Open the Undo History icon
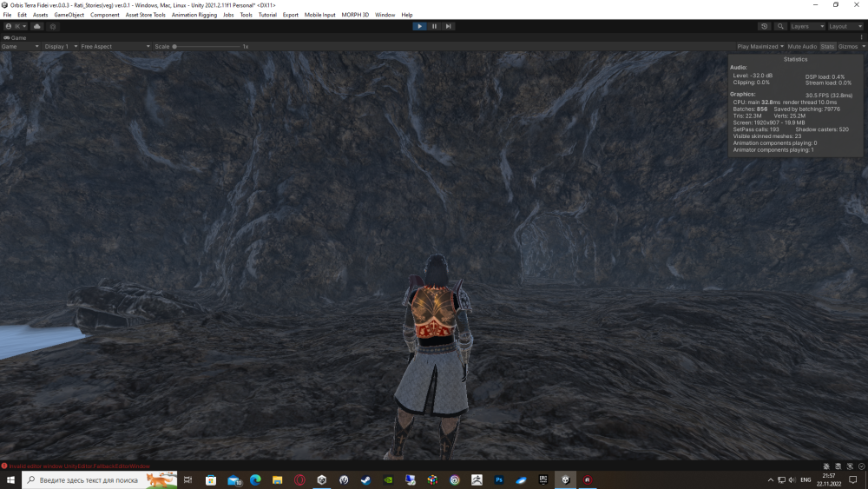Image resolution: width=868 pixels, height=489 pixels. [x=764, y=26]
